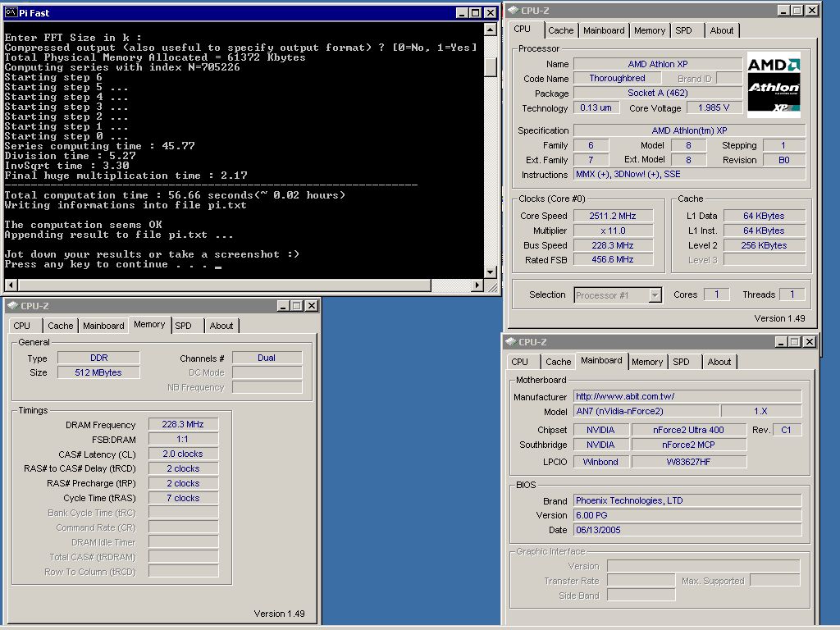Image resolution: width=840 pixels, height=630 pixels.
Task: Maximize the Pi Fast window
Action: click(476, 13)
